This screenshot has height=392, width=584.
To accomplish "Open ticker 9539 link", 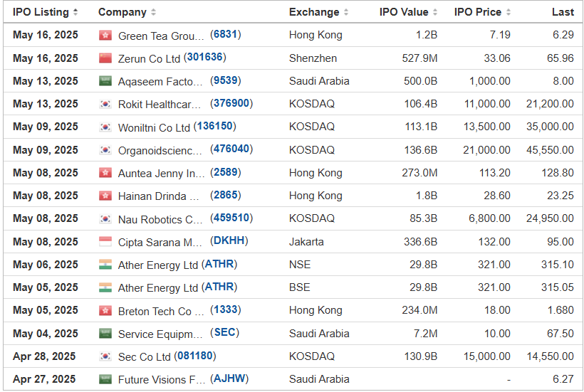I will [x=225, y=80].
